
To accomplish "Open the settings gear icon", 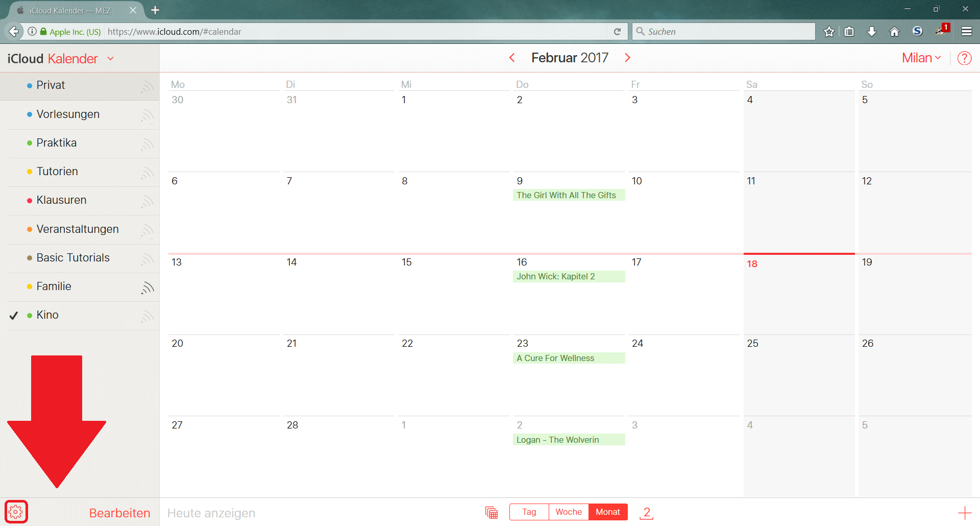I will click(x=16, y=512).
